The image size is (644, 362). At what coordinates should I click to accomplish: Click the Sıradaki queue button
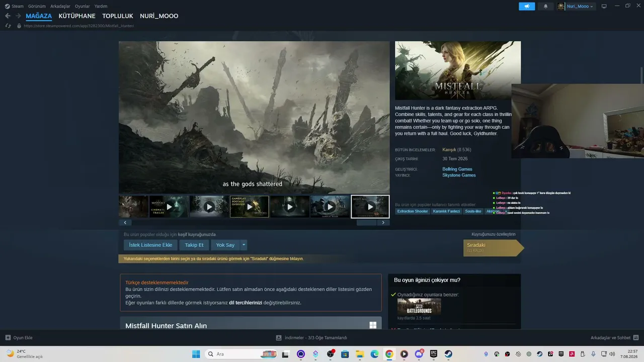(493, 248)
